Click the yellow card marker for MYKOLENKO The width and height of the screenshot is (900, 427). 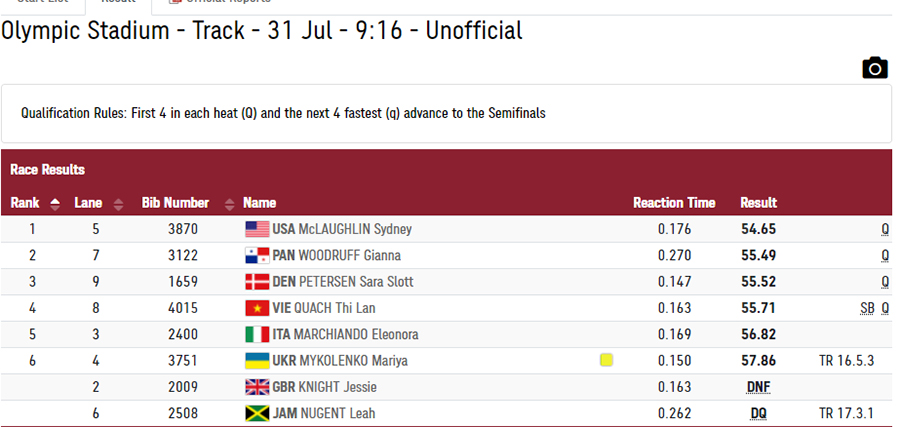[606, 360]
